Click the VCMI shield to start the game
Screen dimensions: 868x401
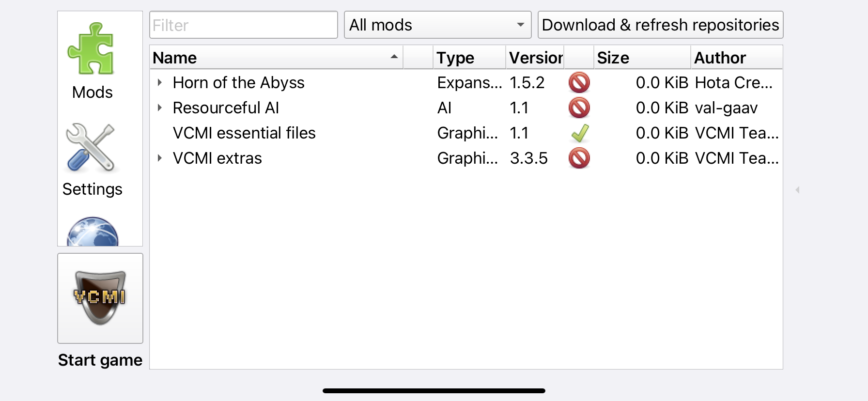click(x=100, y=298)
